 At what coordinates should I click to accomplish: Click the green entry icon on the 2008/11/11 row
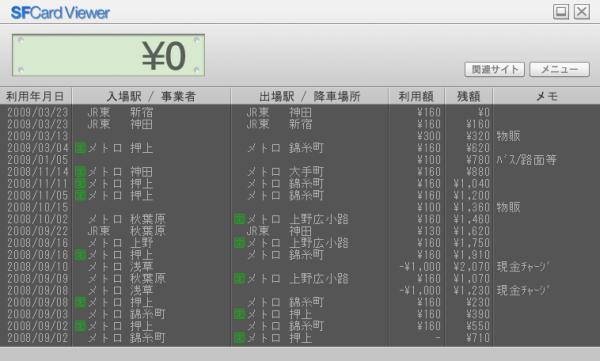[80, 183]
